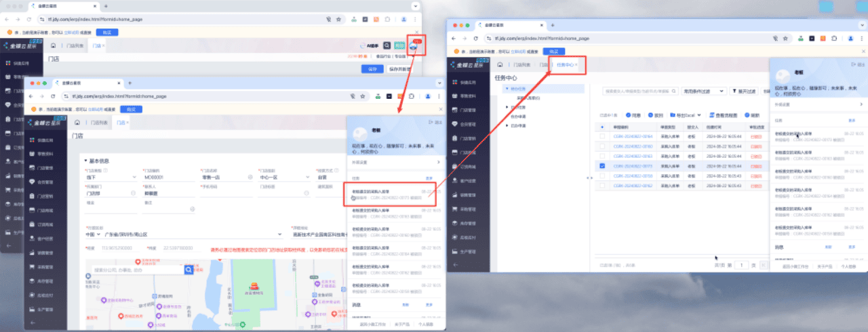Open 外观设置 in middle window profile panel
This screenshot has height=332, width=868.
(x=396, y=163)
